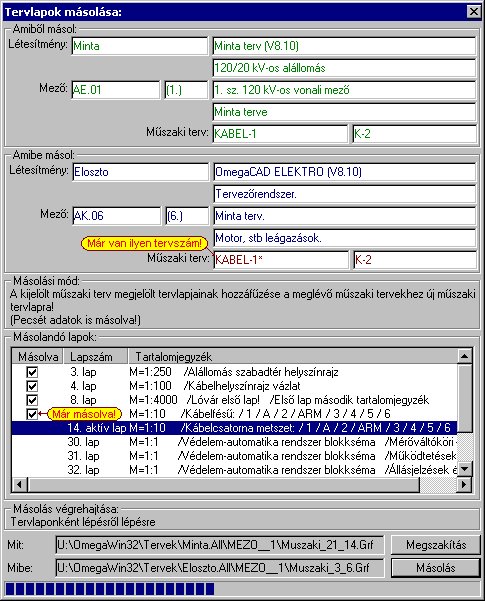The image size is (485, 601).
Task: Click the Lapszám column header
Action: pos(95,357)
